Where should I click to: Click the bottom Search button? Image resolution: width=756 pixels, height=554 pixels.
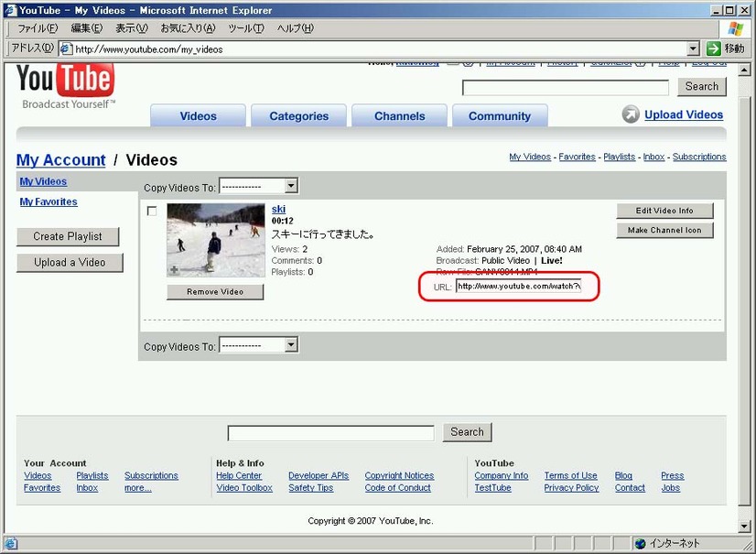click(x=467, y=432)
